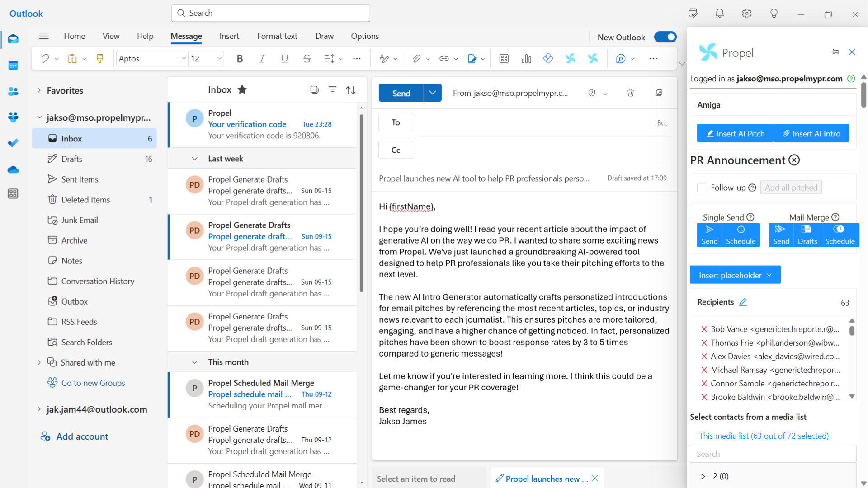Screen dimensions: 868x488
Task: Collapse the jakso@mso.propelmypr account tree
Action: tap(39, 117)
